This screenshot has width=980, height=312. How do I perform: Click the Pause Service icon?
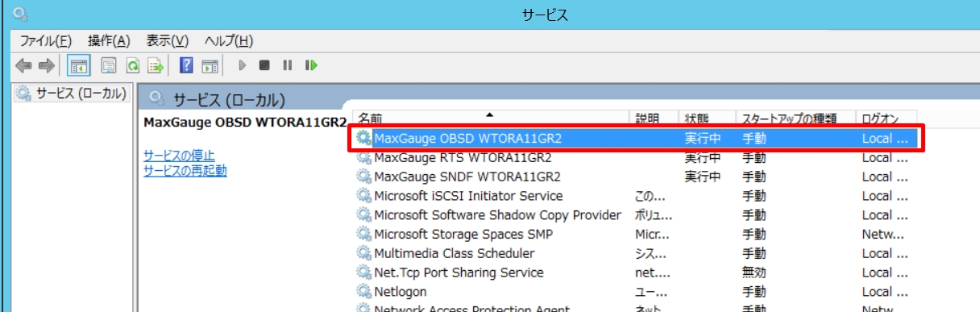(288, 65)
